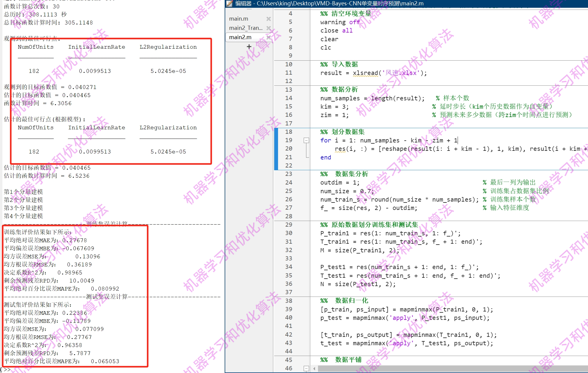Close the main2.m tab
This screenshot has height=373, width=588.
(268, 37)
